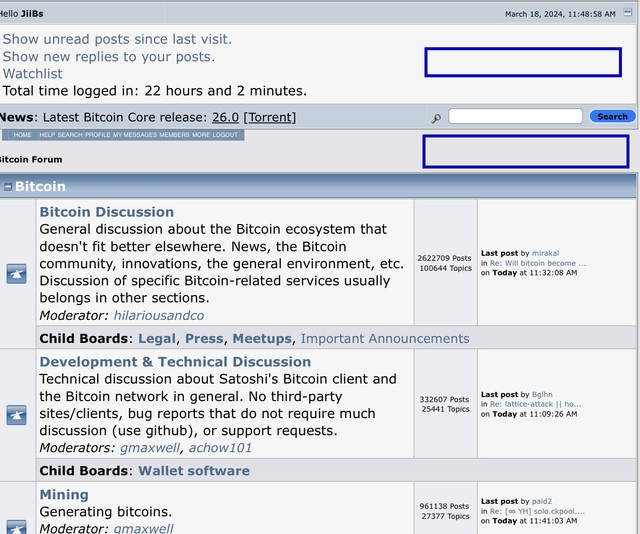640x534 pixels.
Task: View last poster Bglhn's profile
Action: coord(542,394)
